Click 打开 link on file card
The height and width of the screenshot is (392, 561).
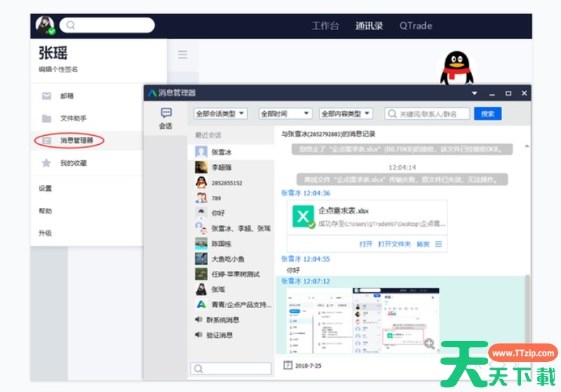tap(366, 244)
